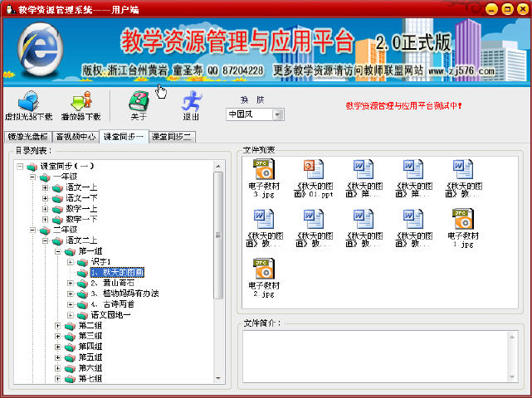Select the 第三组 tree row

point(90,336)
